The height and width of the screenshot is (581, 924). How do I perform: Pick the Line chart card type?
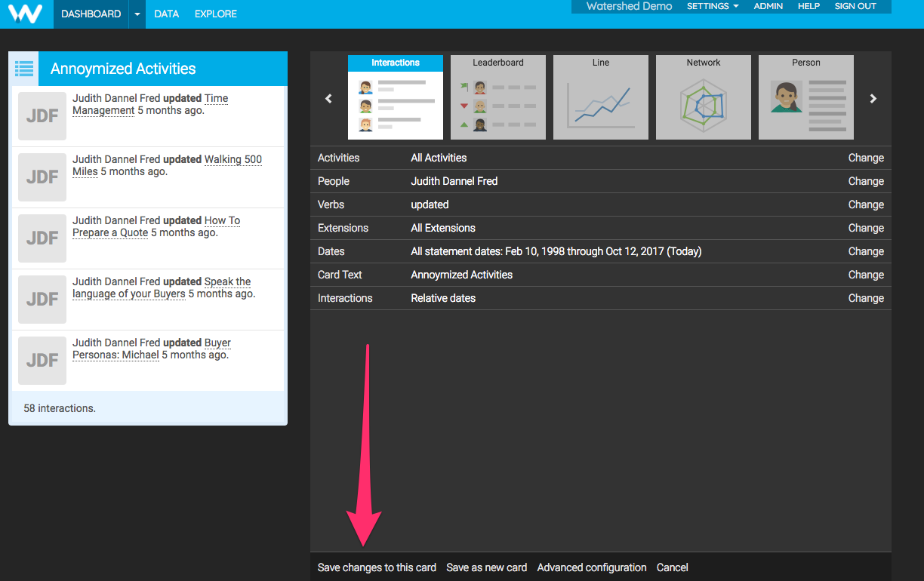tap(600, 97)
